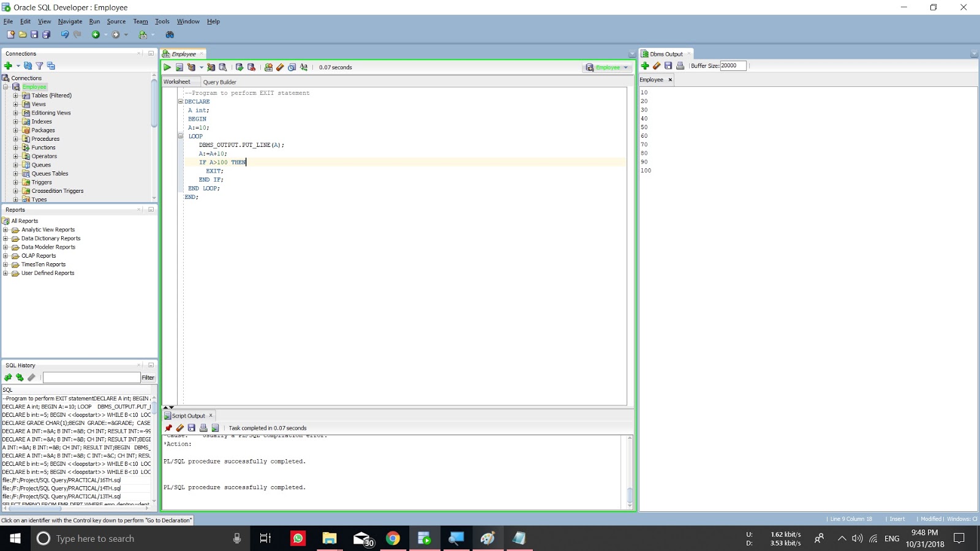
Task: Rollback changes using the rollback icon
Action: tap(251, 67)
